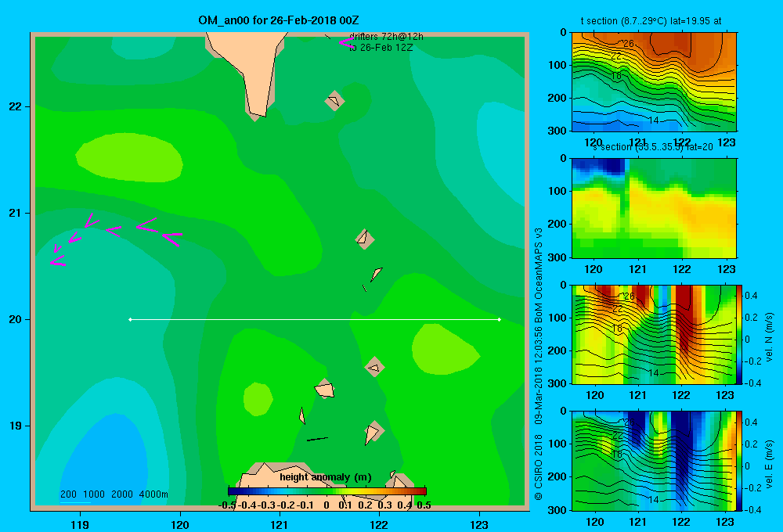Click longitude label '120' below main map
The width and height of the screenshot is (783, 532).
coord(180,524)
